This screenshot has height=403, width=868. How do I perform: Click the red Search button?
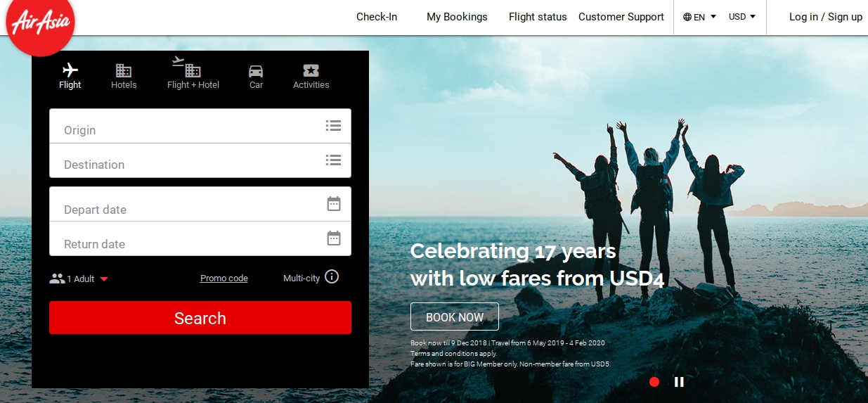[x=200, y=318]
